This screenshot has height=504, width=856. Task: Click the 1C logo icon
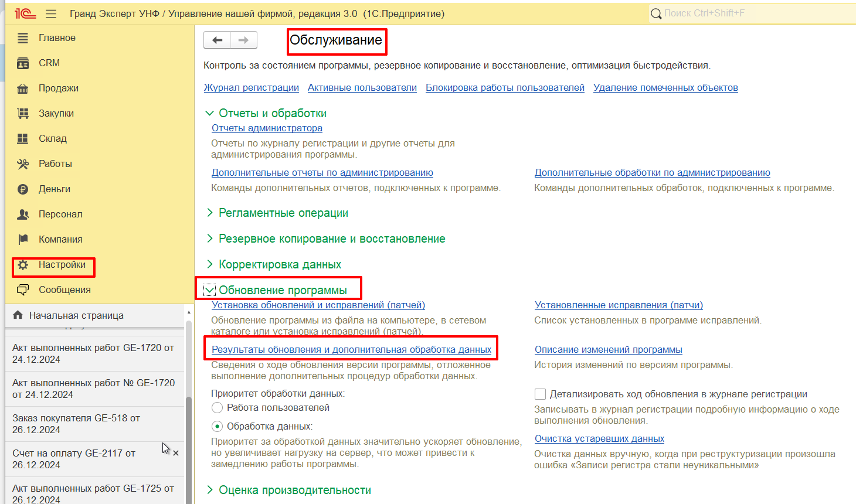tap(26, 13)
